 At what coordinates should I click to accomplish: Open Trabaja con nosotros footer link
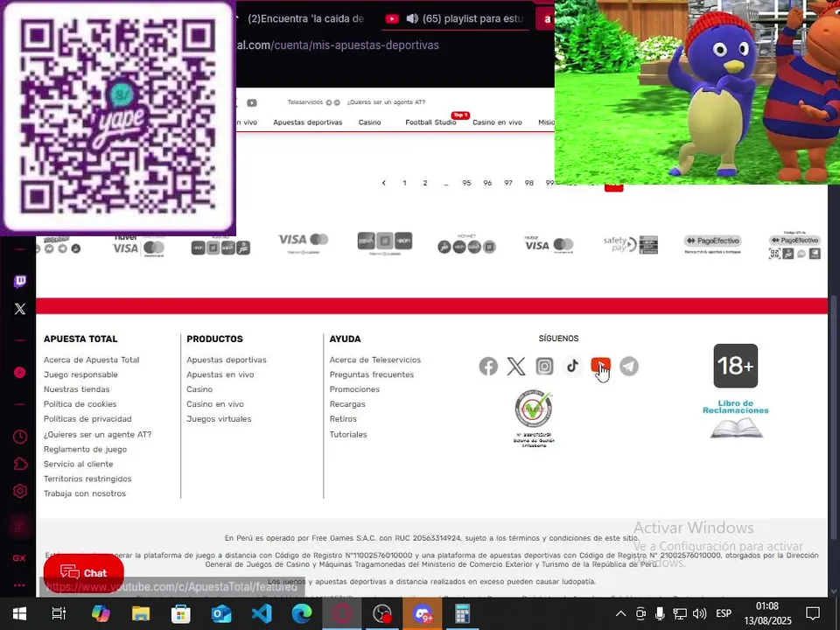pyautogui.click(x=85, y=493)
